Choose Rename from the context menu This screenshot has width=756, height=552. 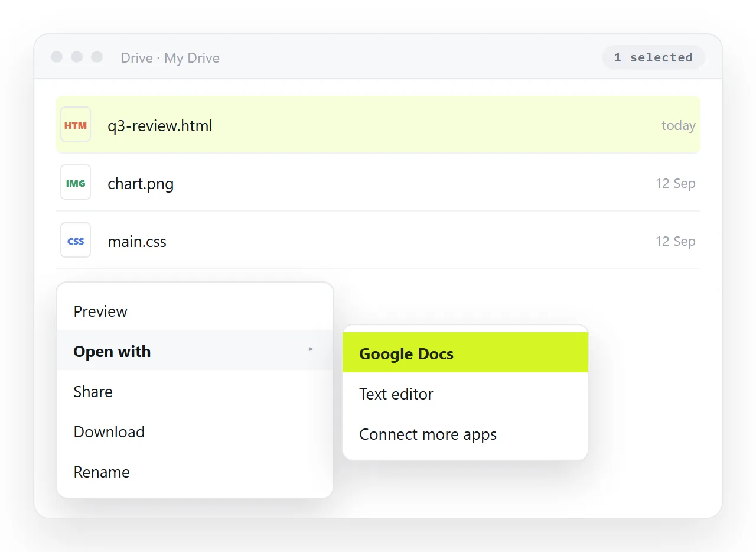pyautogui.click(x=195, y=472)
